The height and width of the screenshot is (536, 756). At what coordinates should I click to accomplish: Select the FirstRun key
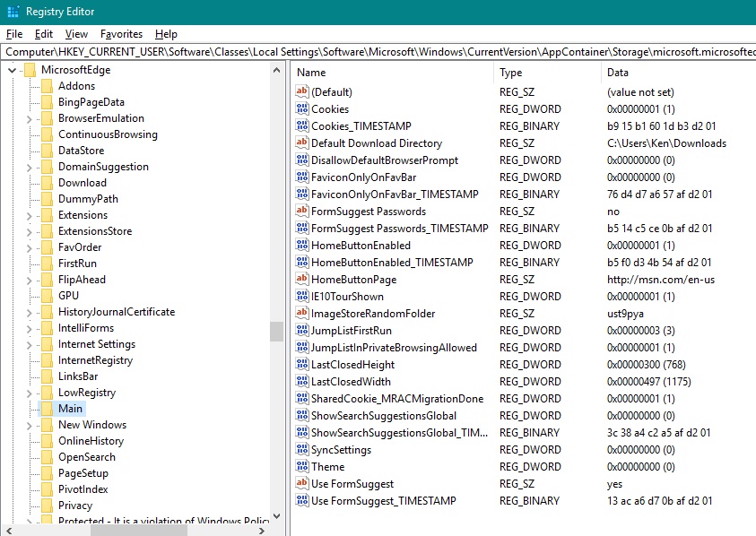(x=77, y=264)
